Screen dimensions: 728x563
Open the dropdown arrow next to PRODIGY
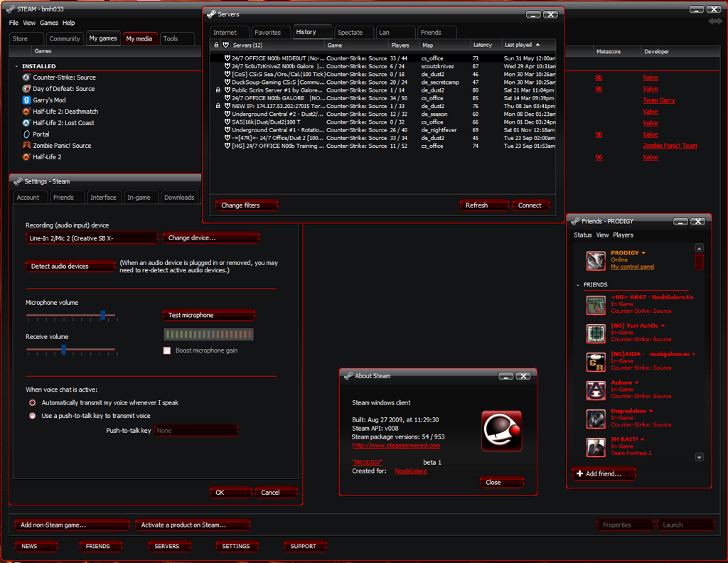pos(643,253)
